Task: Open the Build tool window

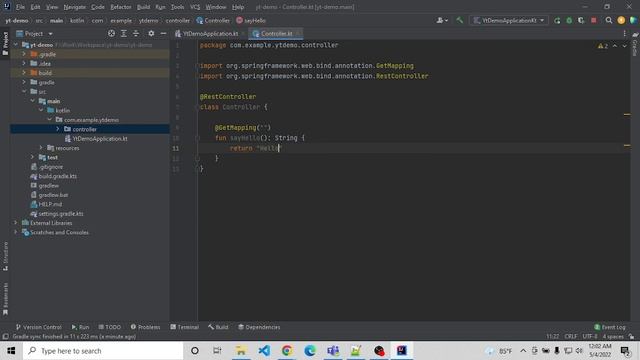Action: pyautogui.click(x=218, y=327)
